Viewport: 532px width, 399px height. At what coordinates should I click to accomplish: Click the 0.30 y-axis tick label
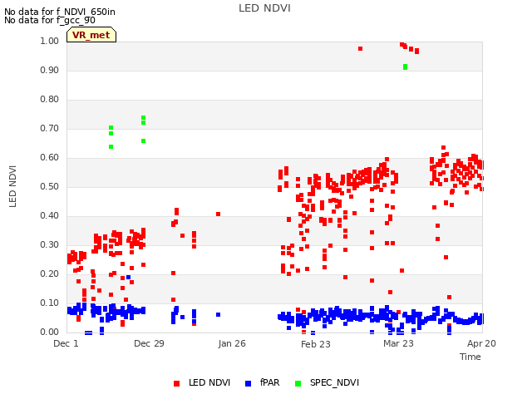pyautogui.click(x=49, y=245)
